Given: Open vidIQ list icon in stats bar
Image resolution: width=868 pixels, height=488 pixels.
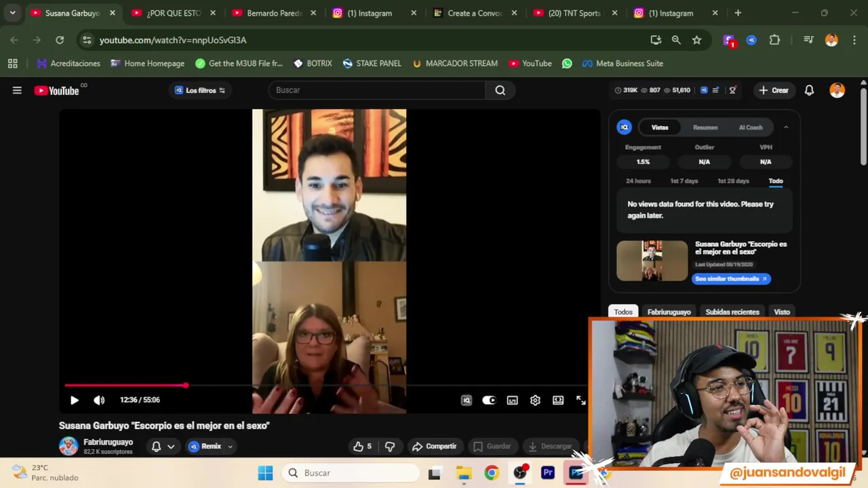Looking at the screenshot, I should [715, 90].
